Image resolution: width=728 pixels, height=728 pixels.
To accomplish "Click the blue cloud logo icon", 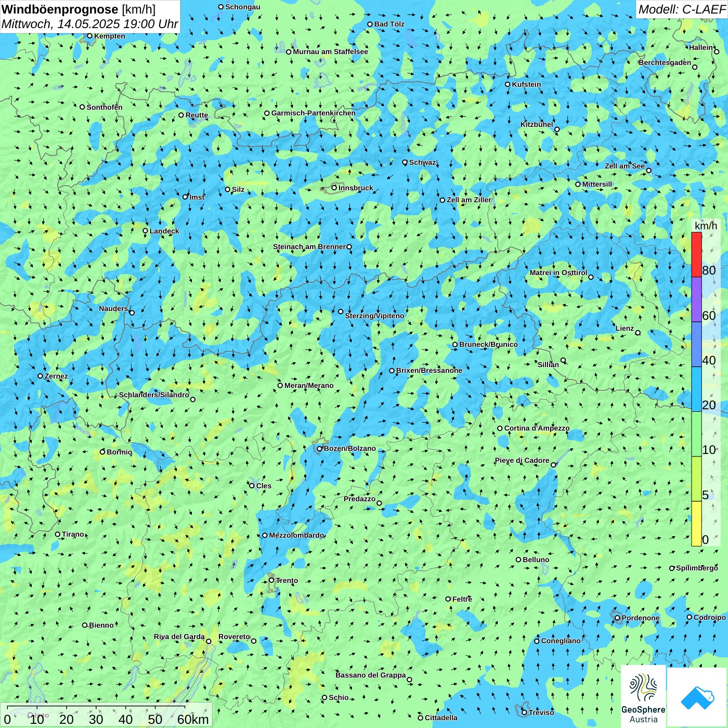I will click(x=697, y=697).
